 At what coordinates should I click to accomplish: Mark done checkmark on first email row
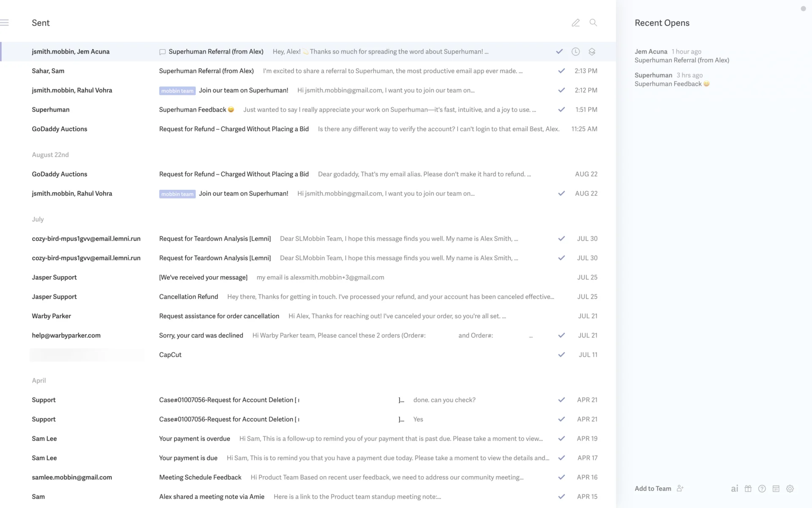(x=559, y=52)
